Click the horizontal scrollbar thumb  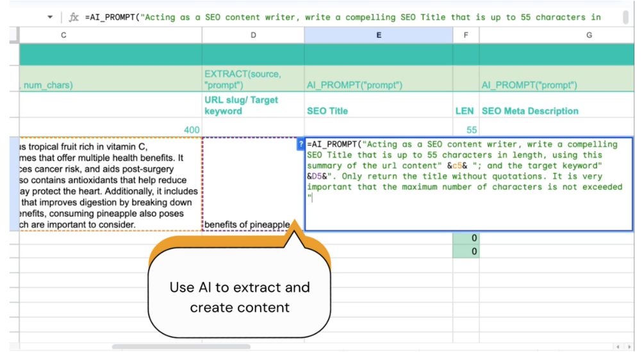pos(181,347)
